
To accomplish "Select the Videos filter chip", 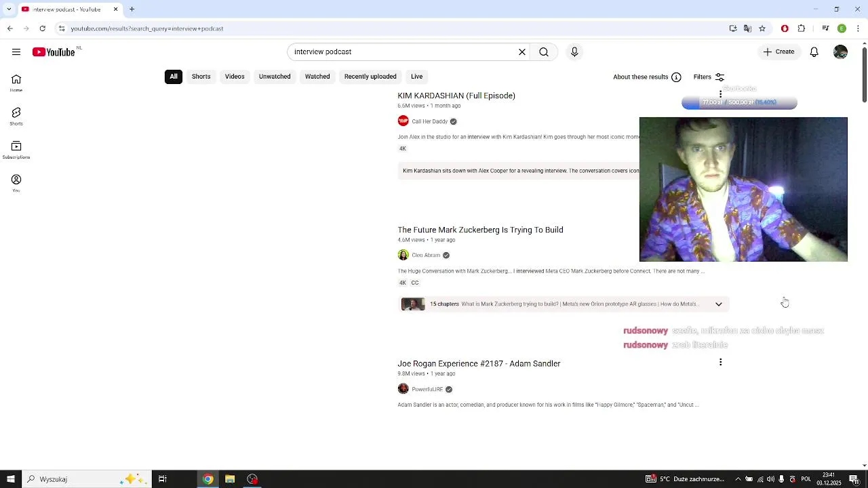I will pyautogui.click(x=235, y=77).
